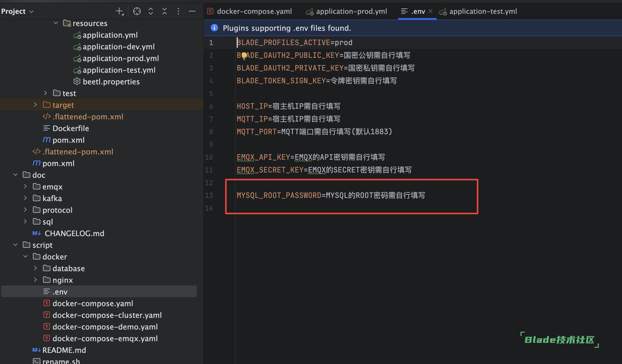Click Select Opened File crosshair icon

tap(137, 11)
